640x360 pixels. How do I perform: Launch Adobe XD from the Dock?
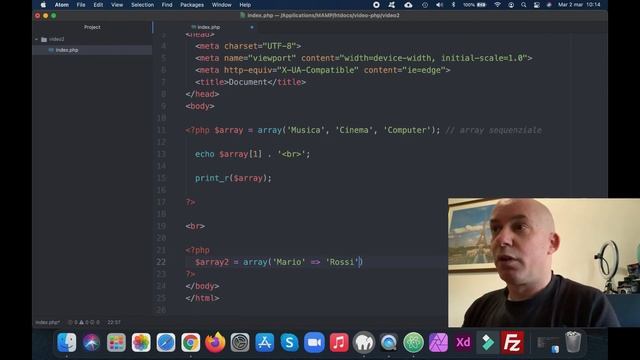pos(463,342)
